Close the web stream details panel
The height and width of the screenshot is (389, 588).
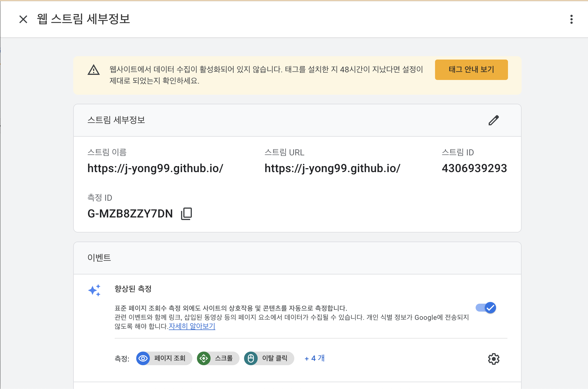[23, 19]
